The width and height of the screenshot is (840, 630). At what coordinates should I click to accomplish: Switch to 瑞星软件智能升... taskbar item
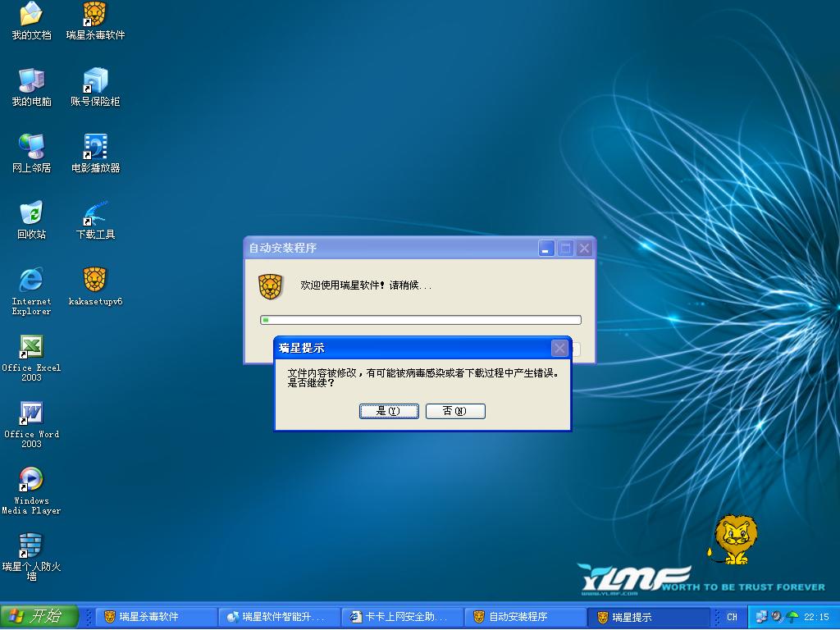280,617
